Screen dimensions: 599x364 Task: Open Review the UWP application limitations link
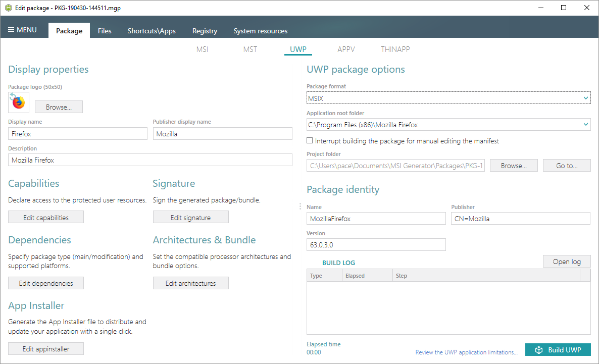click(x=467, y=352)
